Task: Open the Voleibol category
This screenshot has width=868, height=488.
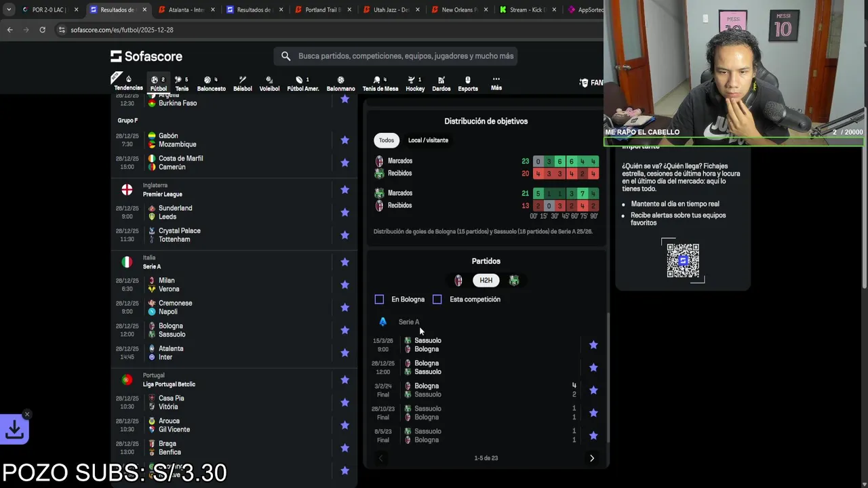Action: pyautogui.click(x=269, y=83)
